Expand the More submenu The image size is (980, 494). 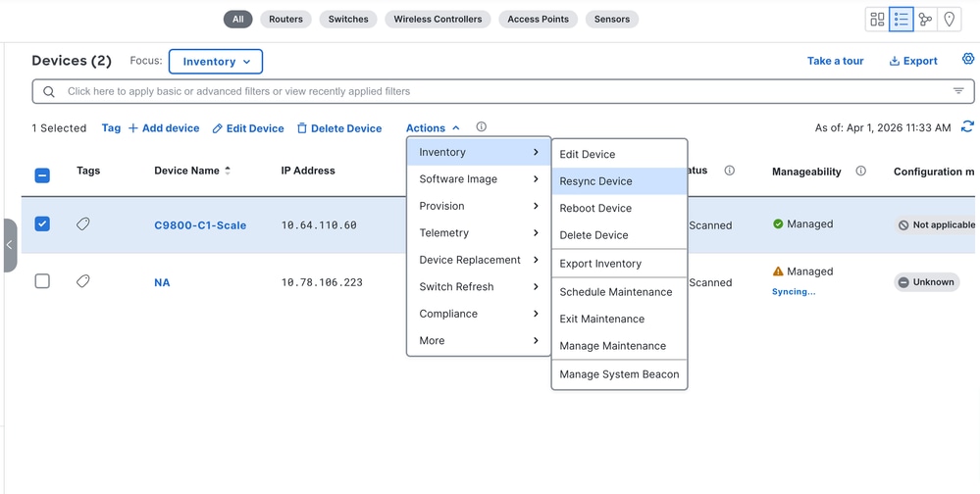coord(479,340)
